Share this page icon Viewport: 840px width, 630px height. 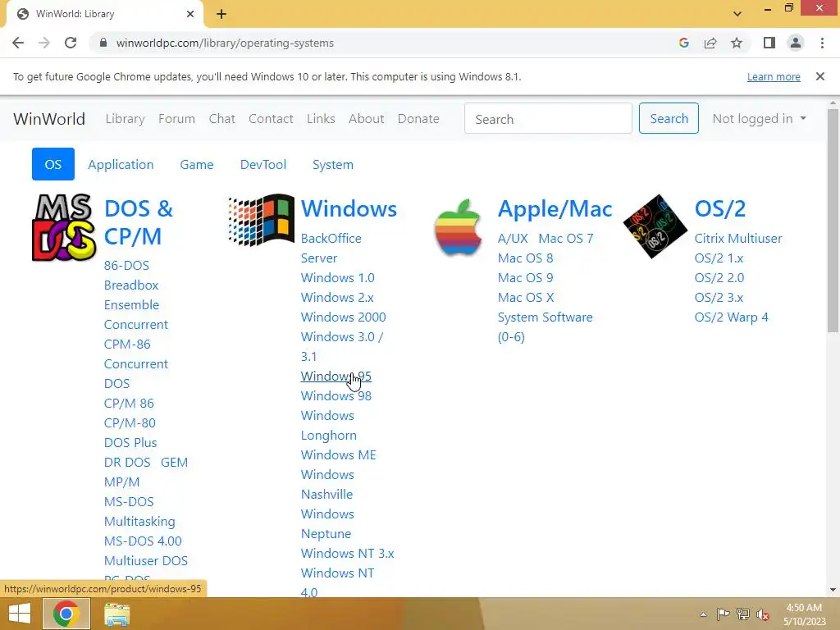[x=710, y=43]
